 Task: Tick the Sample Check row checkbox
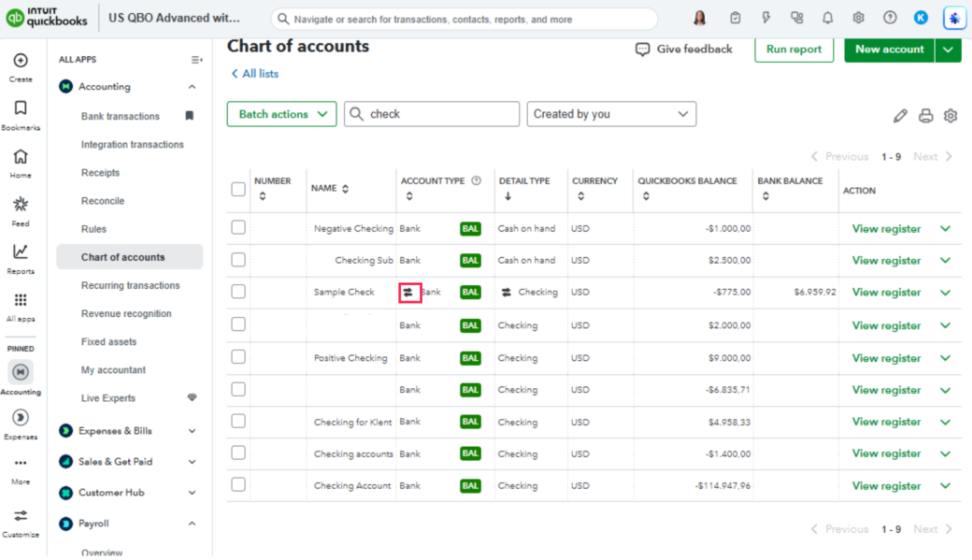click(x=238, y=291)
